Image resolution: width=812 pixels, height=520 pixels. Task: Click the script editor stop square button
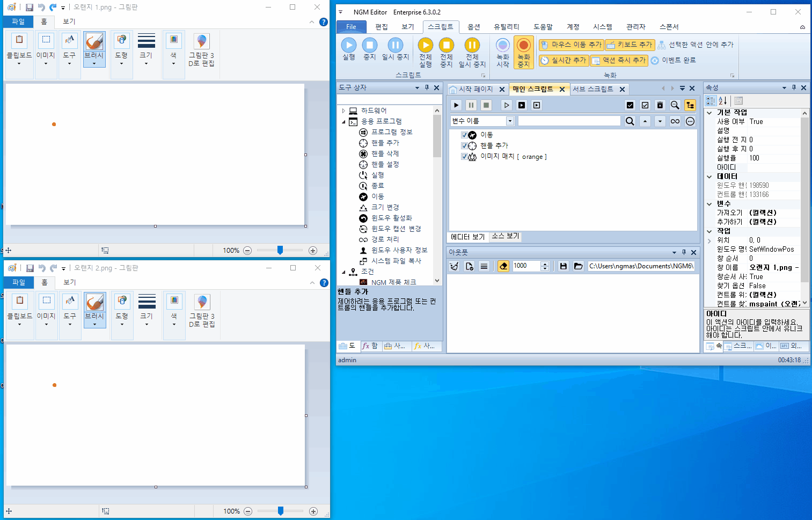[486, 105]
